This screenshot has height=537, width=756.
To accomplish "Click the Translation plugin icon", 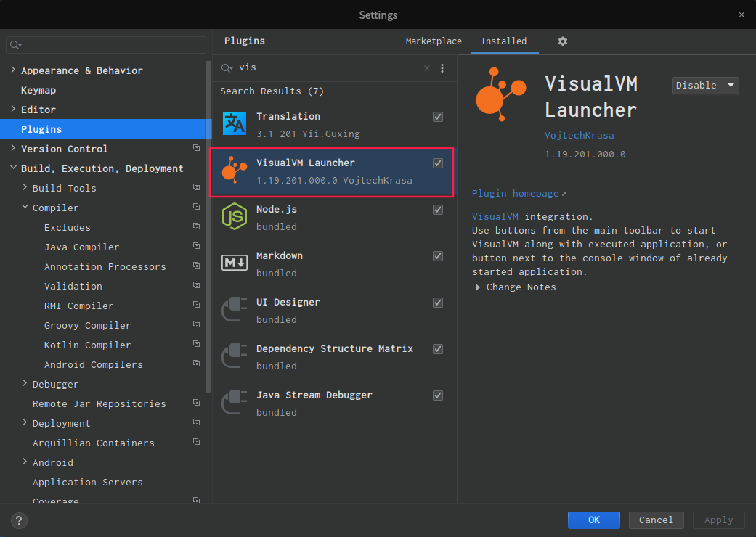I will coord(235,123).
